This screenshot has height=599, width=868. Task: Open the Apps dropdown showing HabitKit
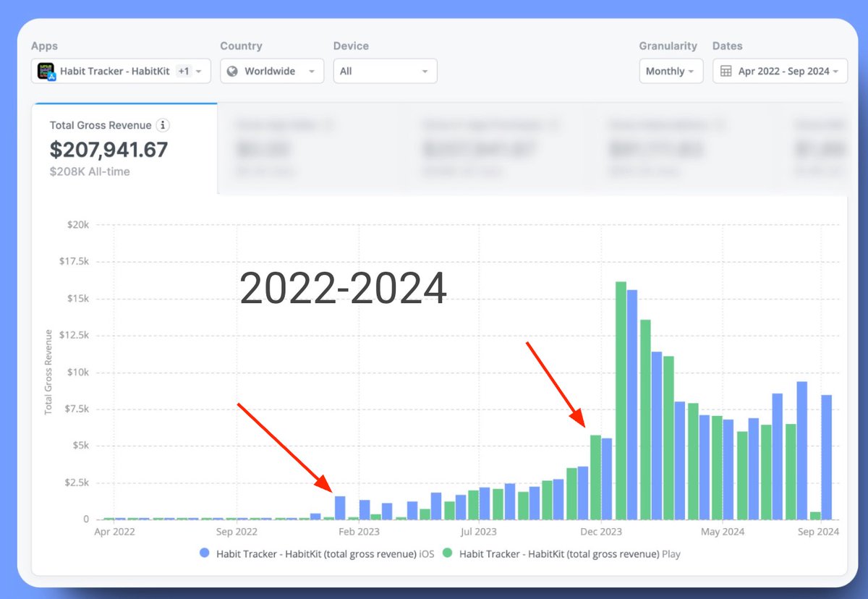(121, 71)
